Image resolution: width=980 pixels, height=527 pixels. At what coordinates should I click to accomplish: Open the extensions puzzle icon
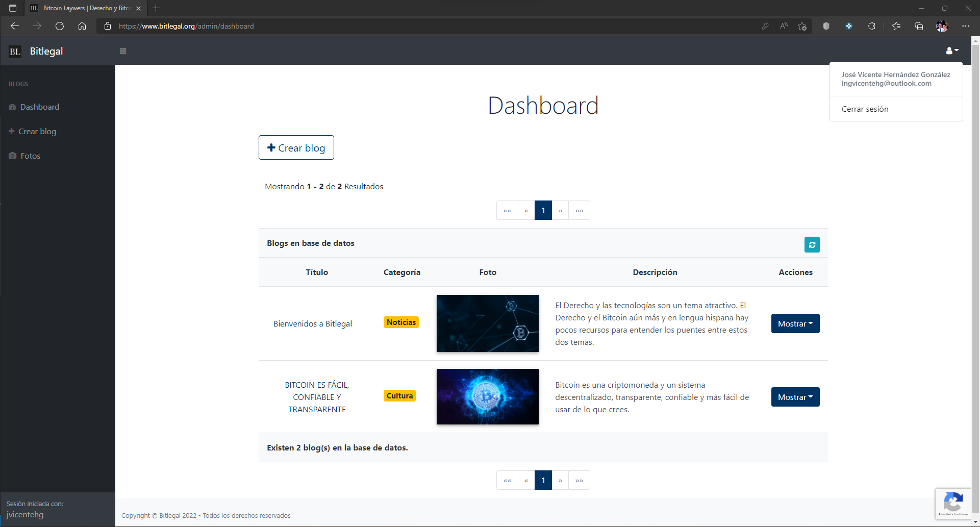(871, 26)
